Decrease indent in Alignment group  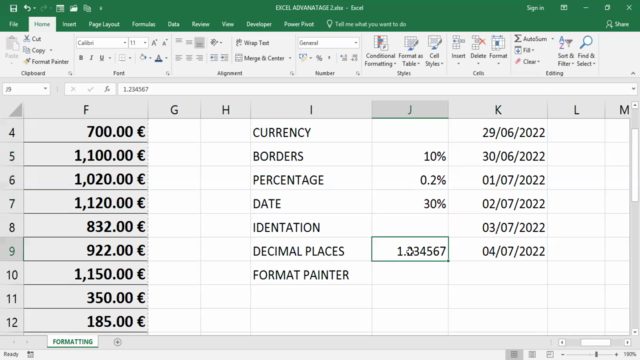[214, 58]
